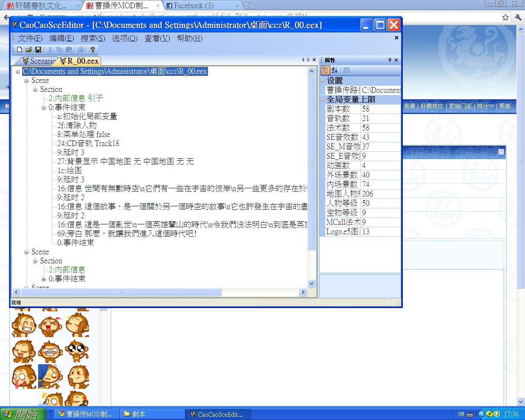Collapse the first Scene node
The height and width of the screenshot is (420, 525).
coord(26,81)
